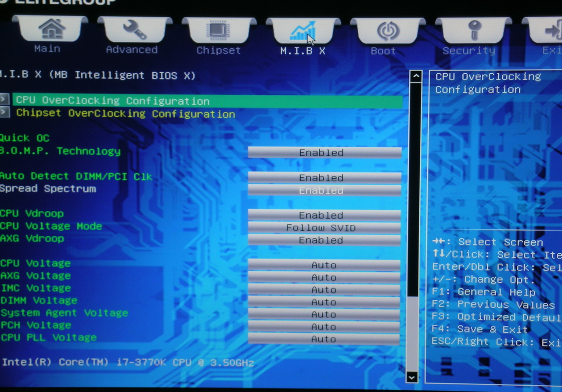Change AXG Voltage Auto value

pyautogui.click(x=324, y=277)
